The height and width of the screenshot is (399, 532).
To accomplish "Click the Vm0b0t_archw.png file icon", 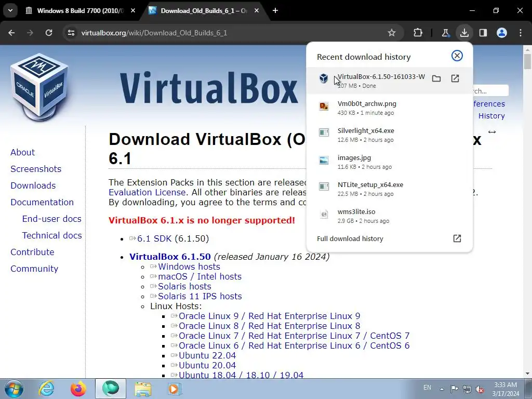I will (x=324, y=106).
